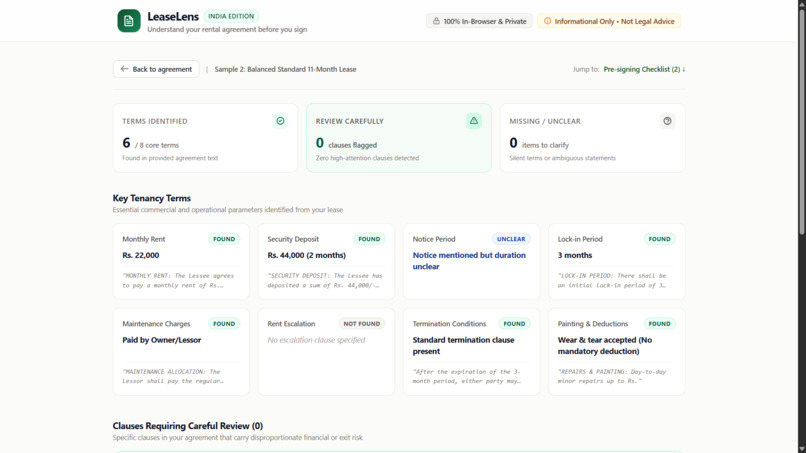Click the REPAIRS & PAINTING quoted excerpt
Screen dimensions: 806x453
(612, 376)
